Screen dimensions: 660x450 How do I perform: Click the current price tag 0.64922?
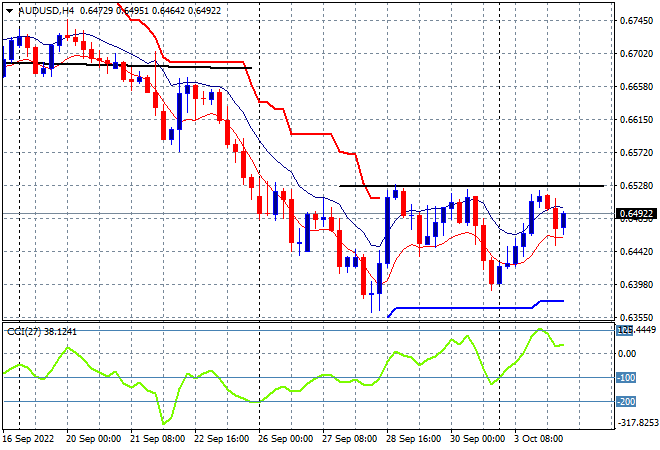(x=636, y=214)
